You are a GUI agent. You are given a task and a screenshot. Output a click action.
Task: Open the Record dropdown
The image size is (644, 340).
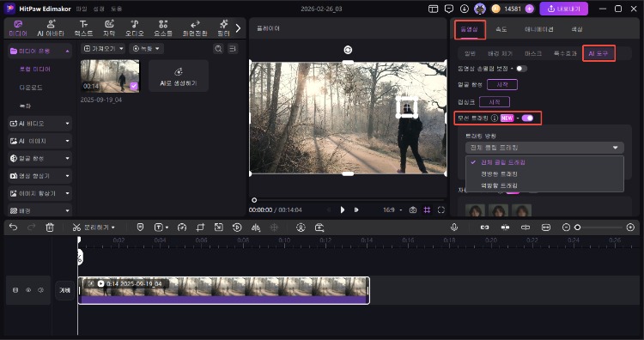pos(147,48)
